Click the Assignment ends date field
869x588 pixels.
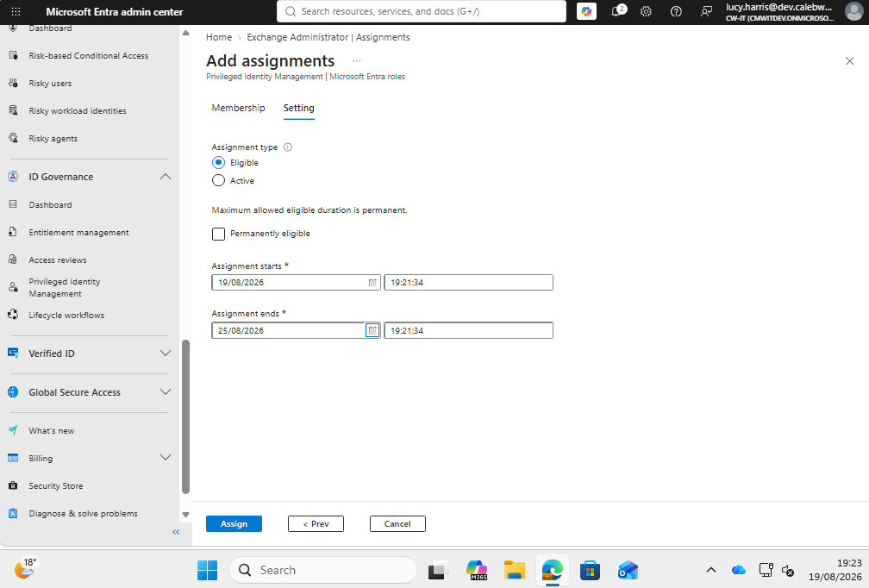pyautogui.click(x=296, y=330)
